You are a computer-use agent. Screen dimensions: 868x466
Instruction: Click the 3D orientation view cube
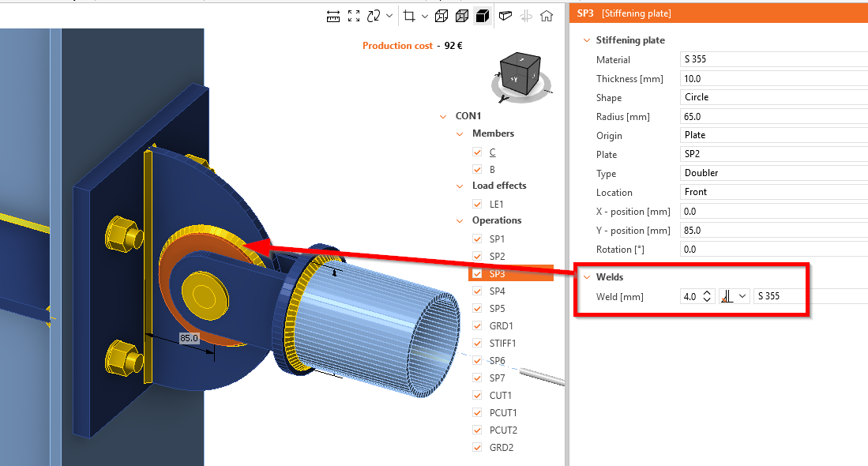pyautogui.click(x=523, y=75)
